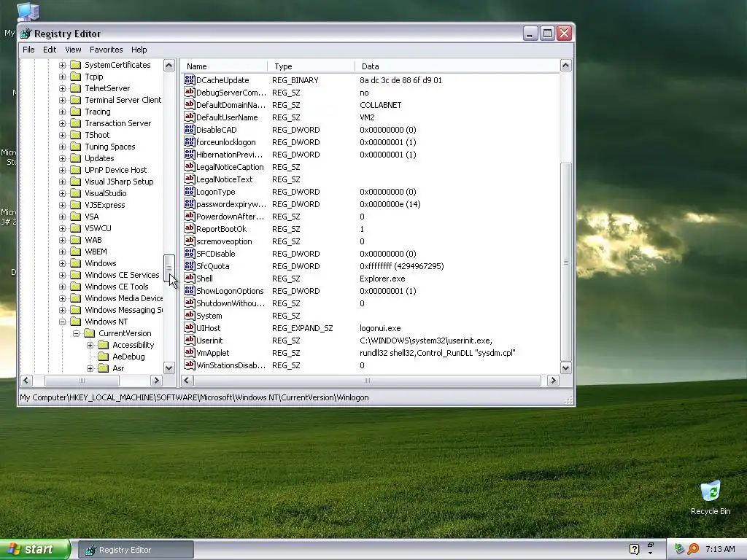Select the DefaultUserName string icon
Viewport: 747px width, 560px height.
click(x=189, y=117)
